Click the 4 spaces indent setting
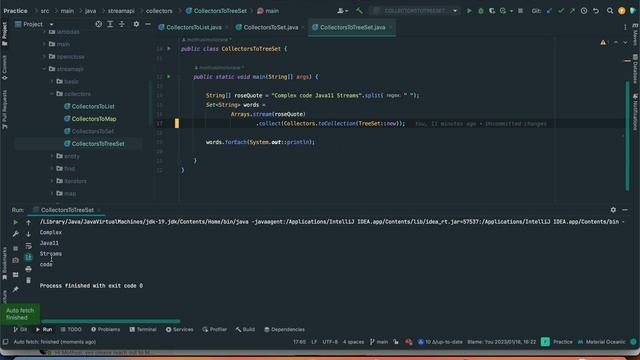Screen dimensions: 640x360 [x=353, y=342]
